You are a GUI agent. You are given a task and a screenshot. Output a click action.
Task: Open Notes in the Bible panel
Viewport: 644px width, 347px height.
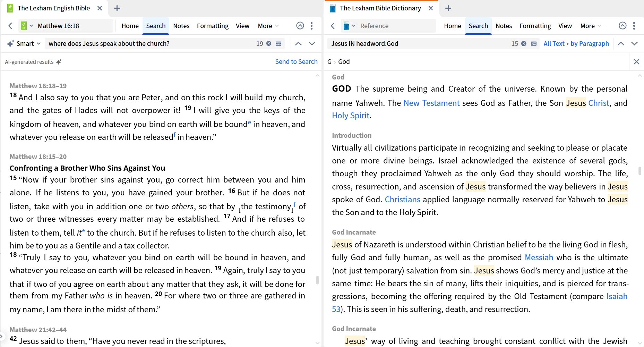181,26
